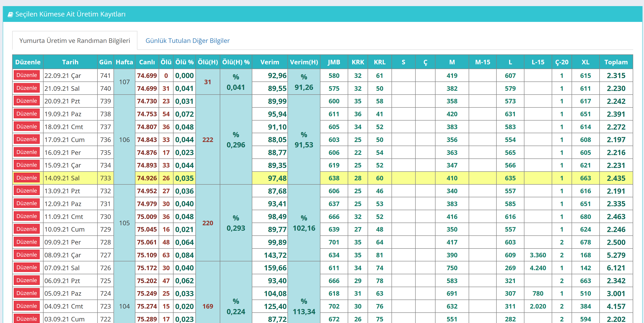Click the Toplam value 5.279
644x323 pixels.
(616, 255)
